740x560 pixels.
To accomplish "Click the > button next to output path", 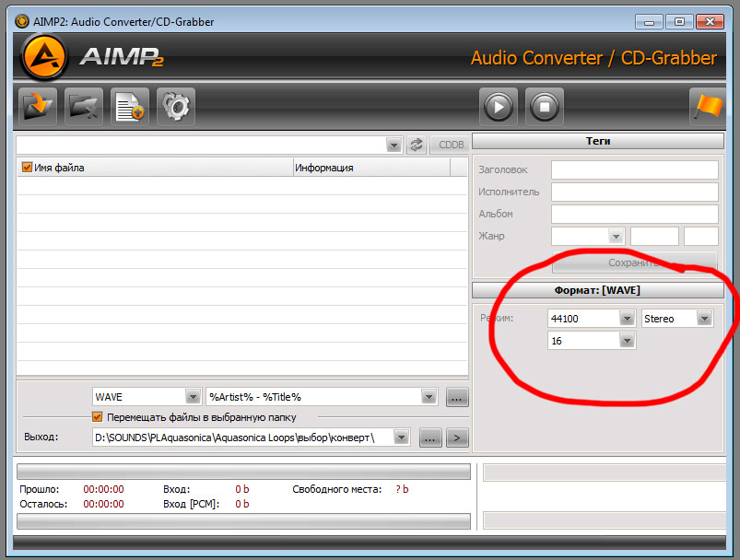I will click(x=457, y=437).
